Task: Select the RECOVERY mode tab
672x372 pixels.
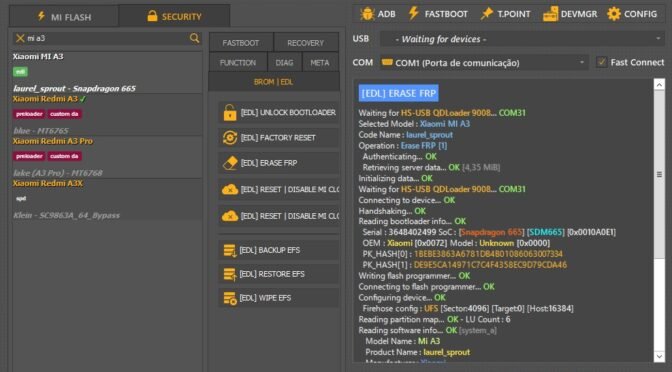Action: coord(306,43)
